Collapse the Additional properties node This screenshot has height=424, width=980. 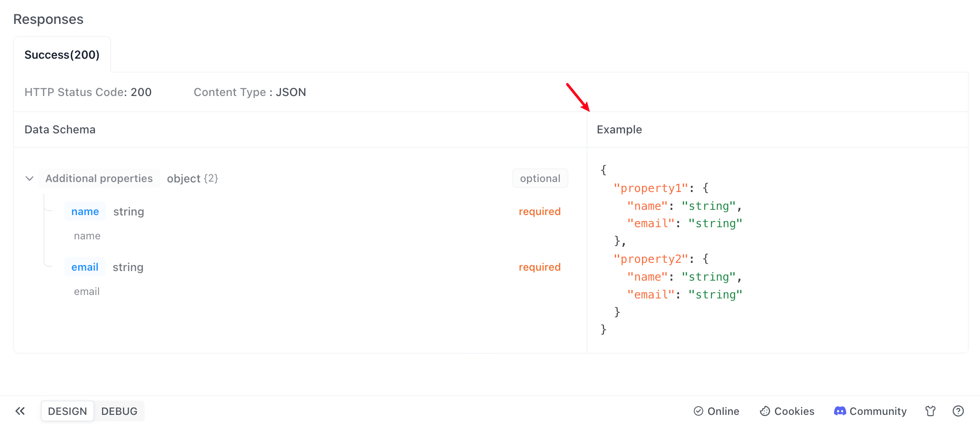pos(30,179)
